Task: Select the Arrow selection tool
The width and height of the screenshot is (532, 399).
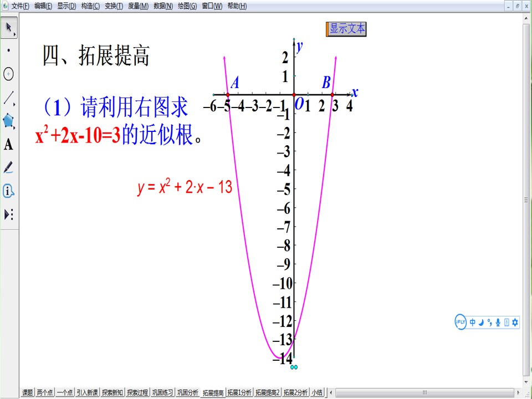Action: point(9,28)
